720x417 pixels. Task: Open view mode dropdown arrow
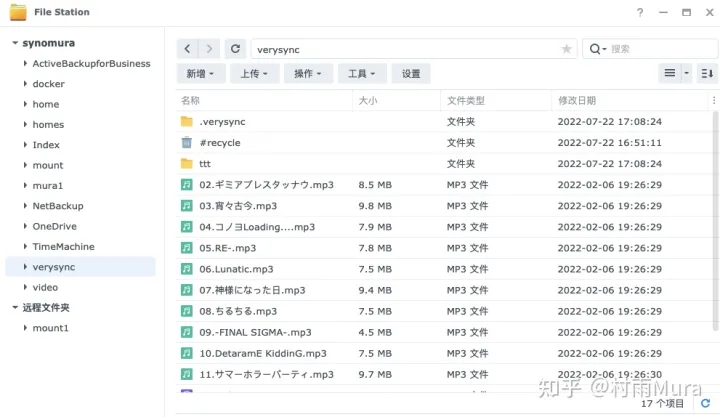[x=686, y=73]
